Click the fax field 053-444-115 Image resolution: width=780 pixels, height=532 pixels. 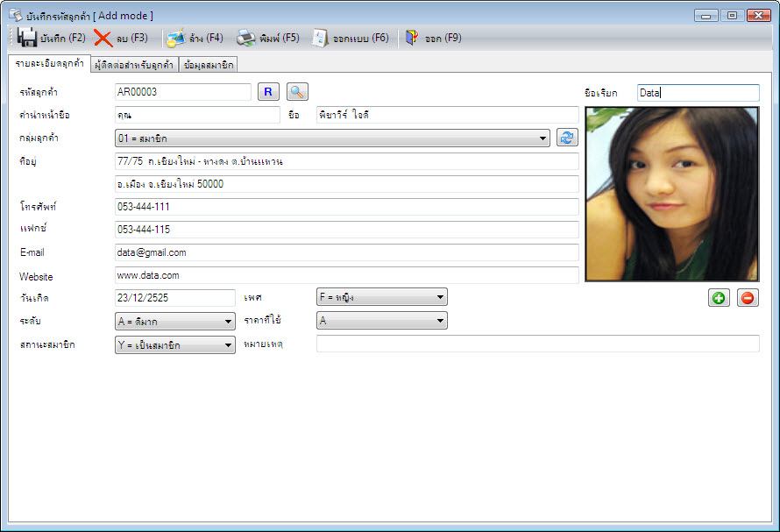point(347,230)
